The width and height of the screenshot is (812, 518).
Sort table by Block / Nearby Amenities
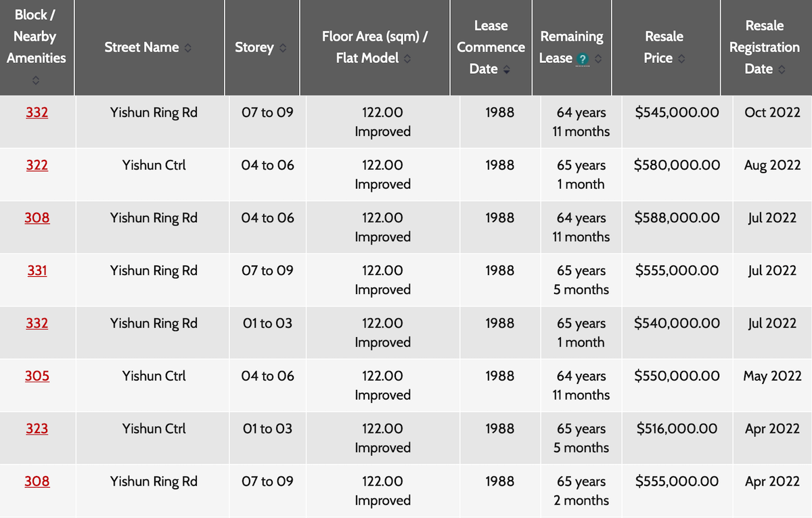36,80
